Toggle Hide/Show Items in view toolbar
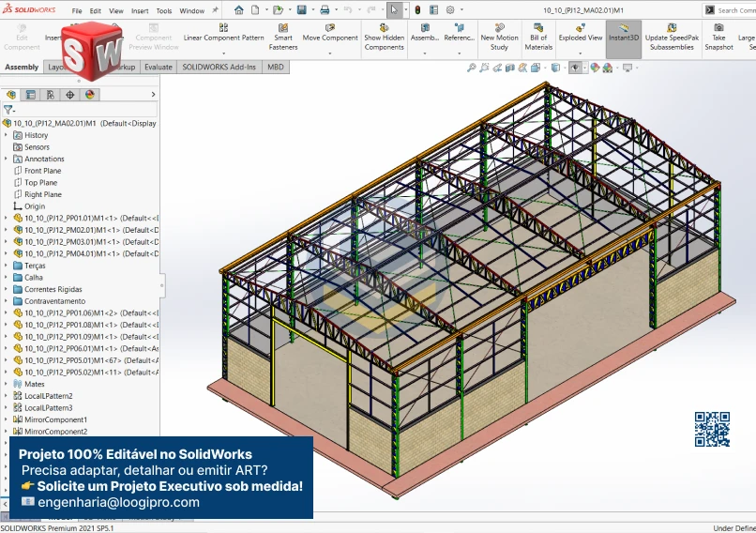Image resolution: width=756 pixels, height=533 pixels. pyautogui.click(x=575, y=68)
